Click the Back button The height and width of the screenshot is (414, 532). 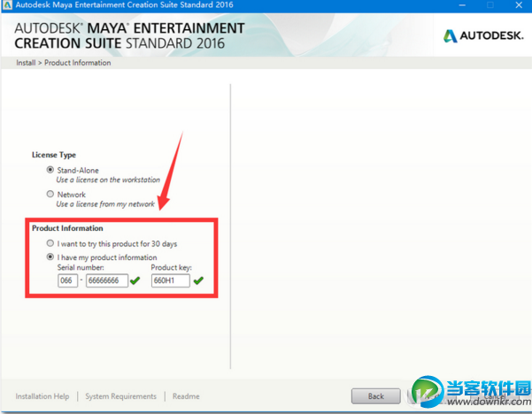click(375, 396)
